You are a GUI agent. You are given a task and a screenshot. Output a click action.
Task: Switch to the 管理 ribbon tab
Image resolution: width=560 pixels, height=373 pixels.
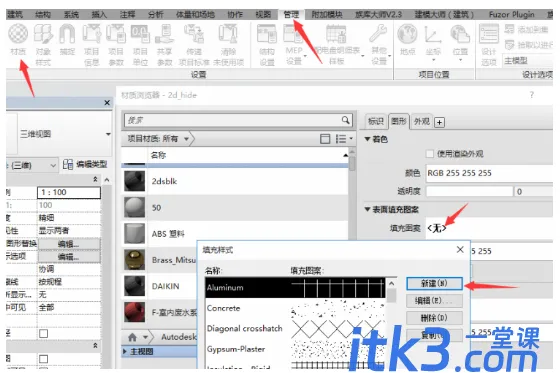(291, 14)
